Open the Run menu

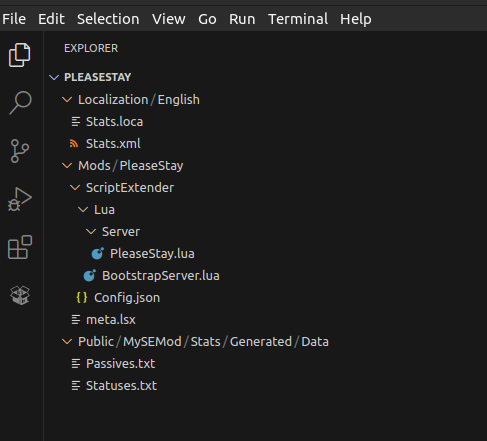tap(242, 19)
